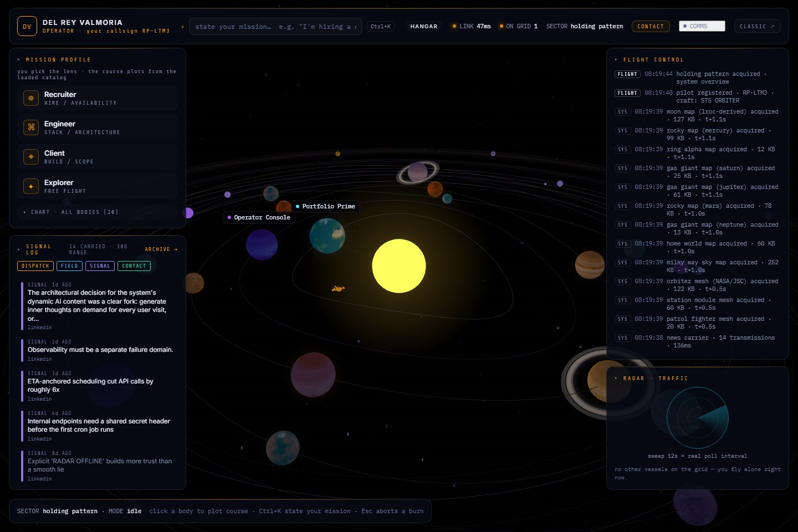Toggle the COMMS switch in the top bar

(x=702, y=26)
